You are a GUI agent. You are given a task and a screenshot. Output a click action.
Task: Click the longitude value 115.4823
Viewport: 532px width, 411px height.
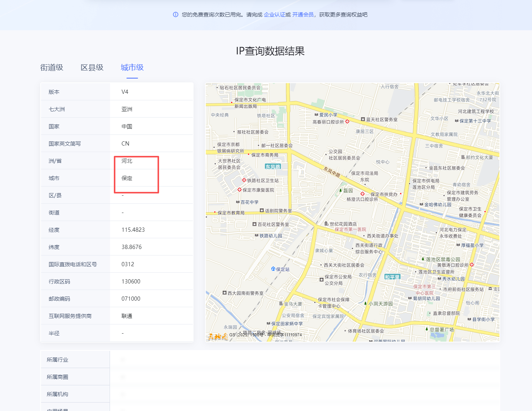[133, 230]
